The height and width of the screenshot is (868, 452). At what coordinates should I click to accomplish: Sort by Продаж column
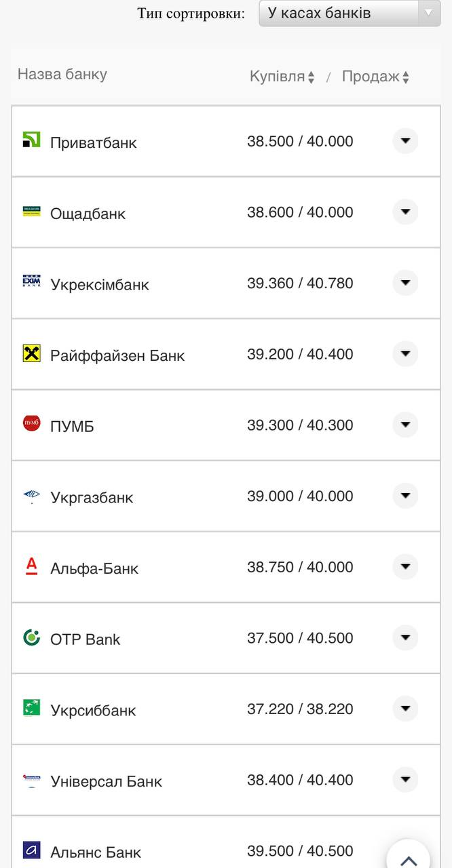pos(375,77)
